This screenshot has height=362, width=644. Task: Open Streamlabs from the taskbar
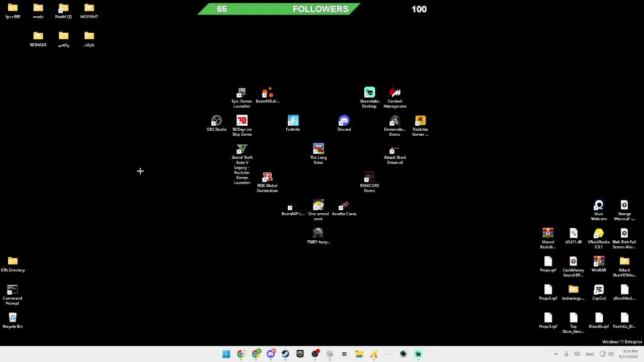click(418, 354)
